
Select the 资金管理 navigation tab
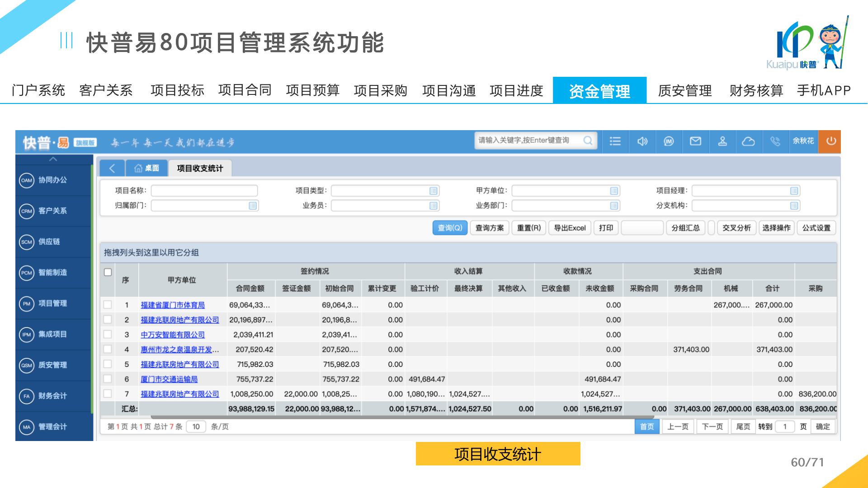click(599, 91)
